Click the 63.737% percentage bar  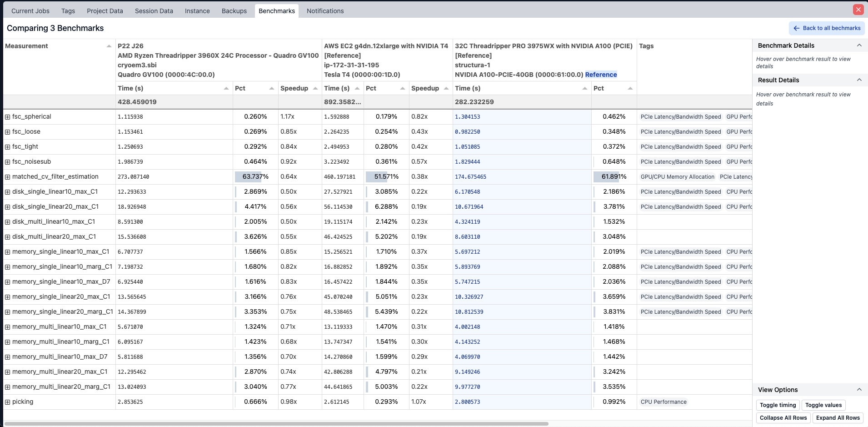pyautogui.click(x=255, y=177)
